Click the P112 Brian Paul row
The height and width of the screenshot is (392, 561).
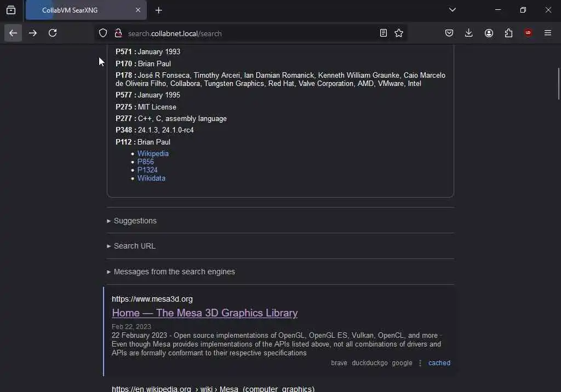[x=143, y=142]
